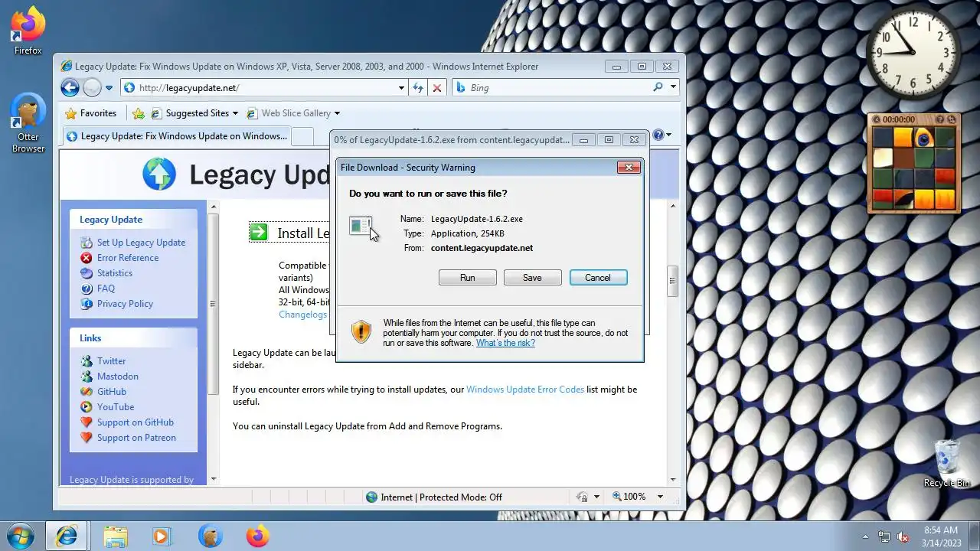Screen dimensions: 980x551
Task: Click the security shield warning icon
Action: coord(361,331)
